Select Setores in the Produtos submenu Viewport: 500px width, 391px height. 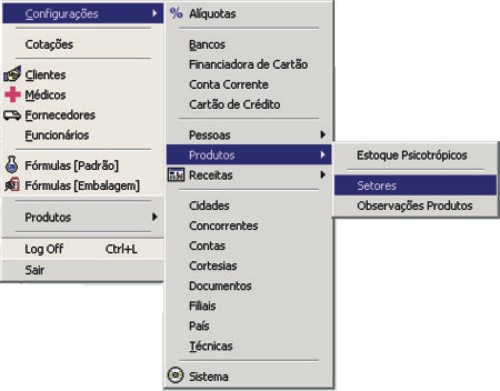coord(415,185)
